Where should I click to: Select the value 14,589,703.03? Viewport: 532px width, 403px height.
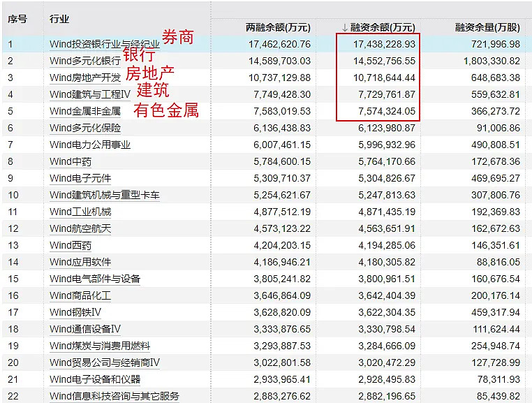(279, 61)
